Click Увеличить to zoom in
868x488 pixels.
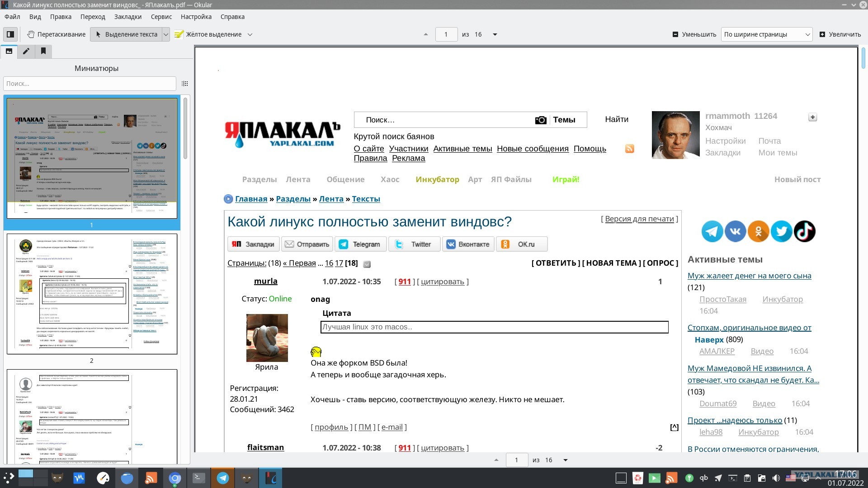[x=840, y=34]
